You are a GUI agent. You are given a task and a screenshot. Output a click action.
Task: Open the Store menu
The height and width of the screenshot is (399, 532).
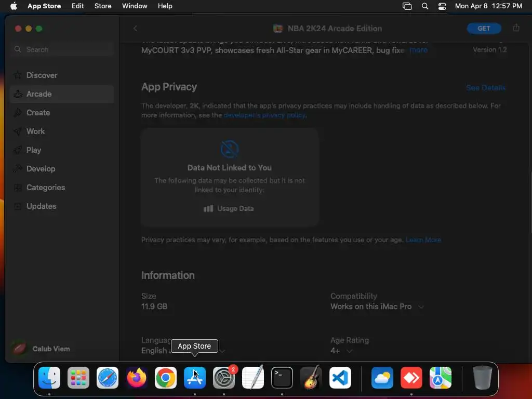tap(103, 6)
